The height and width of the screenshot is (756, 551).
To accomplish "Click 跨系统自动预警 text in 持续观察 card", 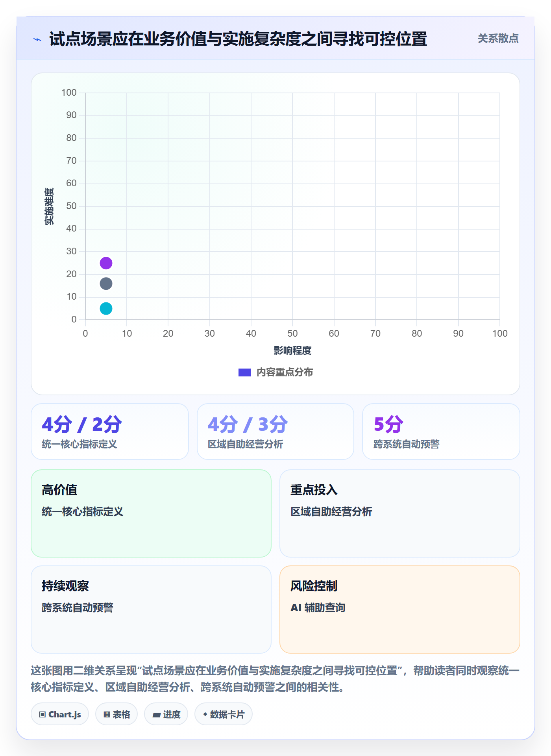I will pos(78,608).
